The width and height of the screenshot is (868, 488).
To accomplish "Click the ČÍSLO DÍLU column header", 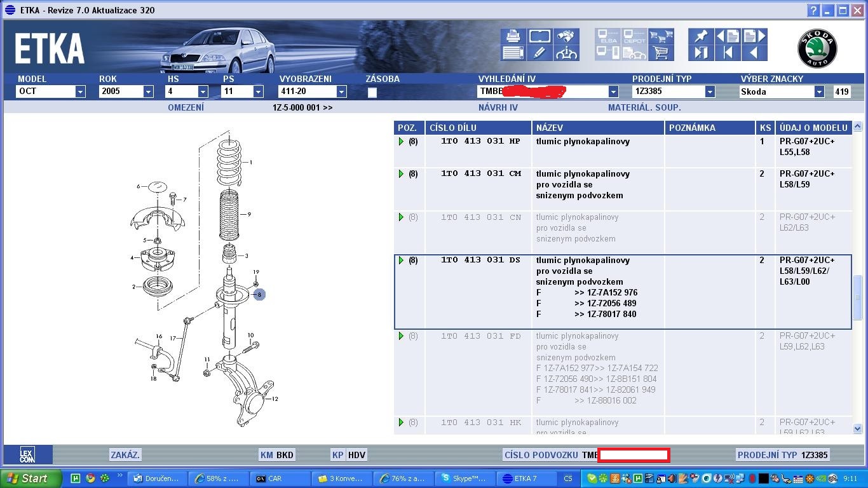I will pyautogui.click(x=478, y=128).
